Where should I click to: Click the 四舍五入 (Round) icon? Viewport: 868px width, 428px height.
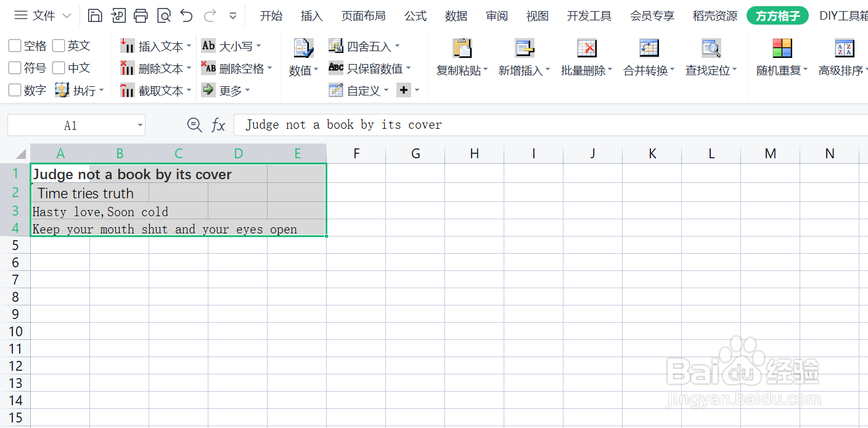pos(336,46)
